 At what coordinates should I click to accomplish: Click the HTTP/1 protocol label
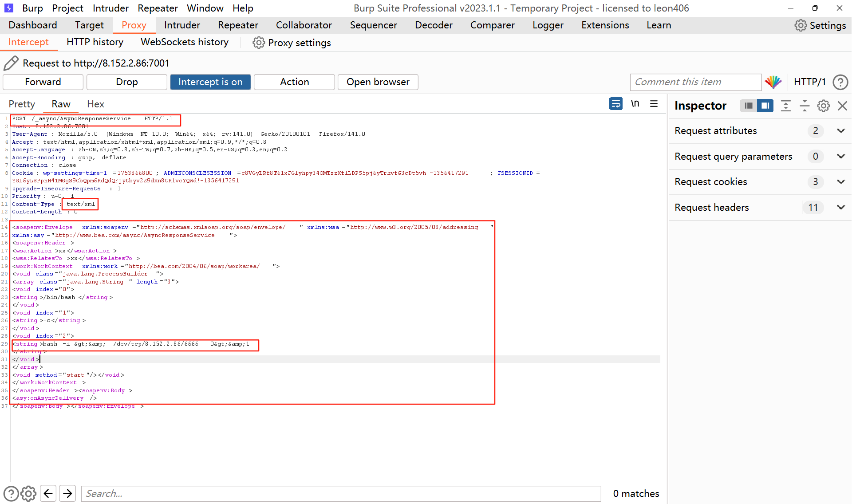coord(809,82)
